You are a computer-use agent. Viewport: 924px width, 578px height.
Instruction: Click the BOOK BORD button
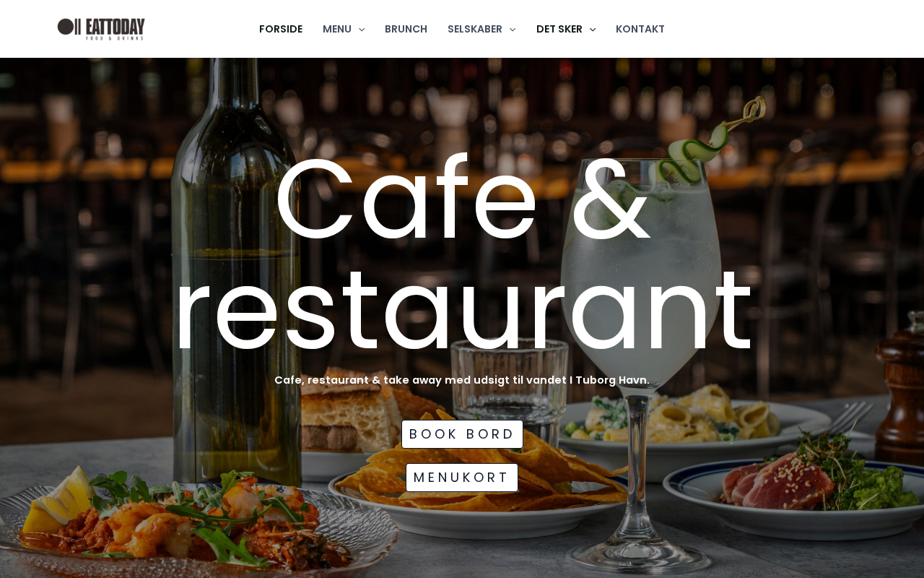pyautogui.click(x=462, y=434)
